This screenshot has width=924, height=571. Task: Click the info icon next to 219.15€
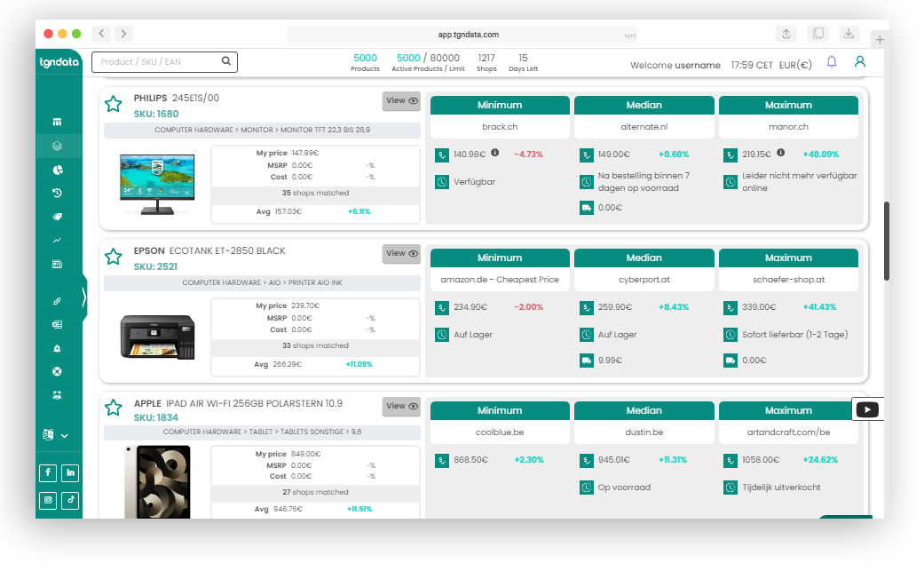click(x=781, y=153)
